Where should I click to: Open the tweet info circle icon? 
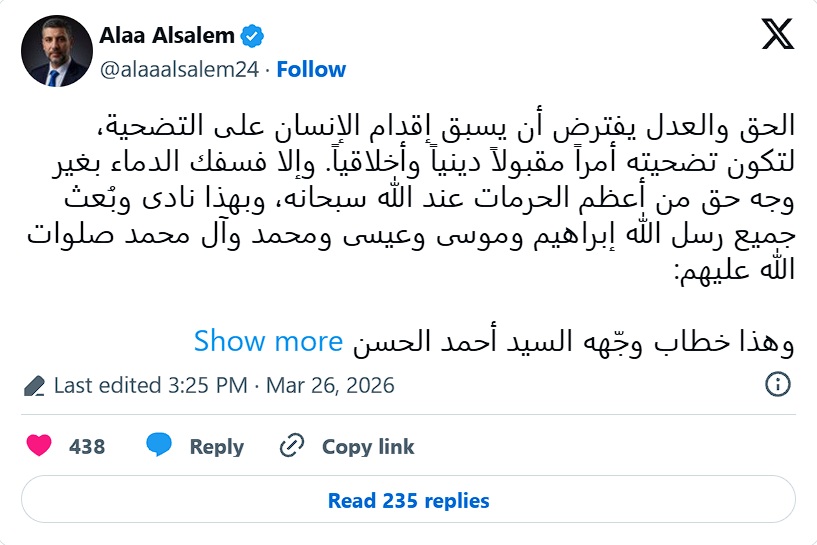[777, 385]
